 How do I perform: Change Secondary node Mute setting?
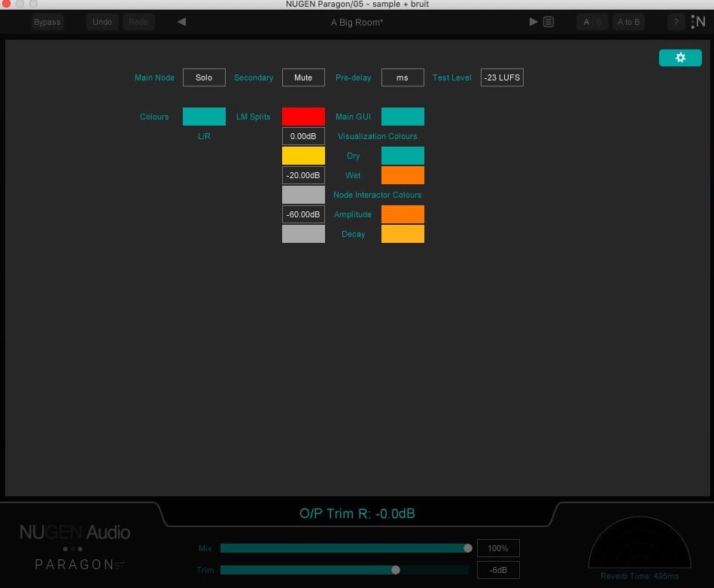[x=303, y=77]
